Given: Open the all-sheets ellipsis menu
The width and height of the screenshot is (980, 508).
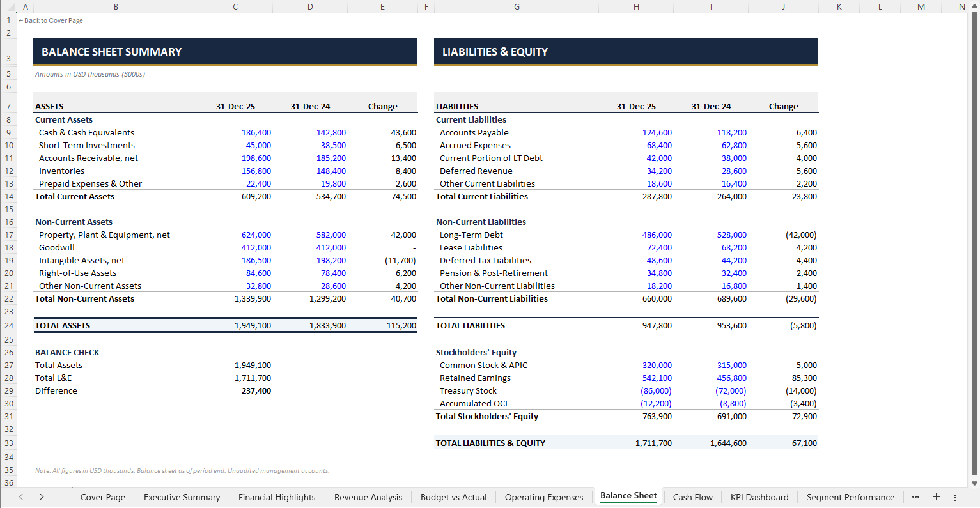Looking at the screenshot, I should [x=915, y=497].
